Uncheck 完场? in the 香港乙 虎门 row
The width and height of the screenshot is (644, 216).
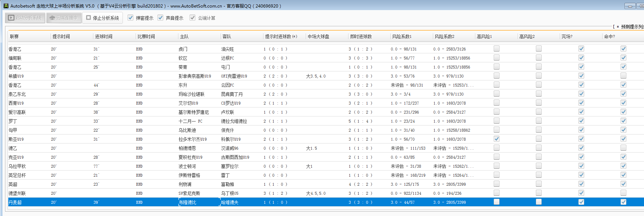point(581,49)
